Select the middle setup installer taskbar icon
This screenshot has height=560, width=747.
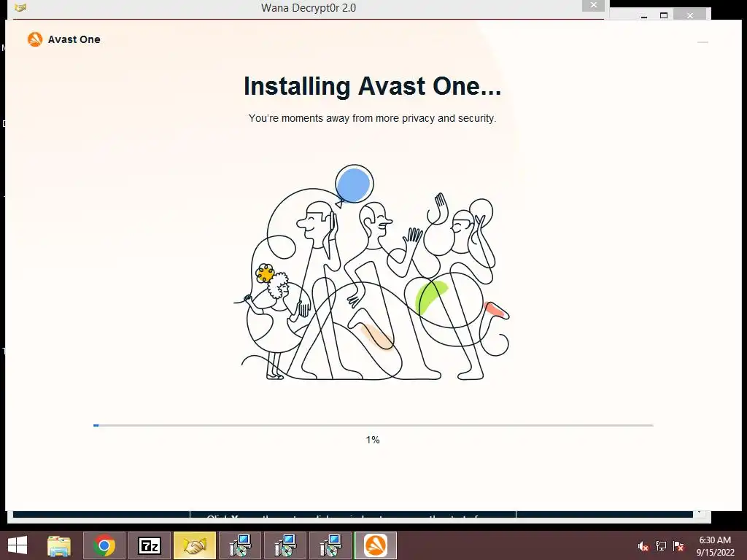point(285,545)
